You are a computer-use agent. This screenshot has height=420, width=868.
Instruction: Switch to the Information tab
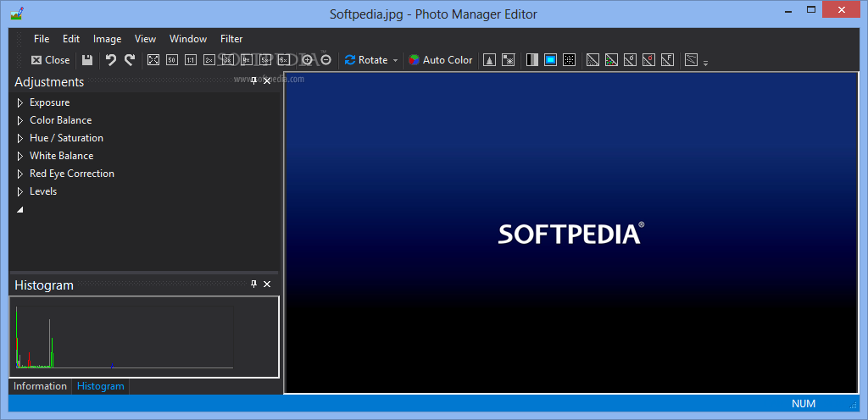coord(41,386)
